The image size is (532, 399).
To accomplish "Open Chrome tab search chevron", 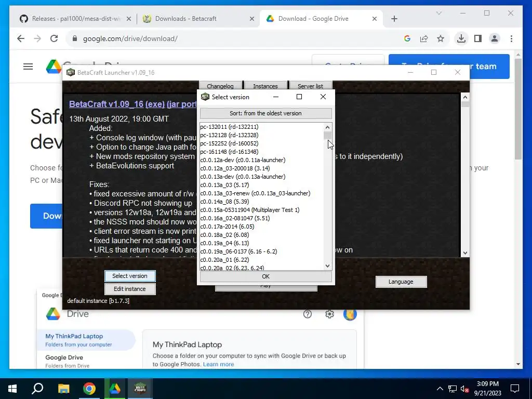I will [x=438, y=13].
